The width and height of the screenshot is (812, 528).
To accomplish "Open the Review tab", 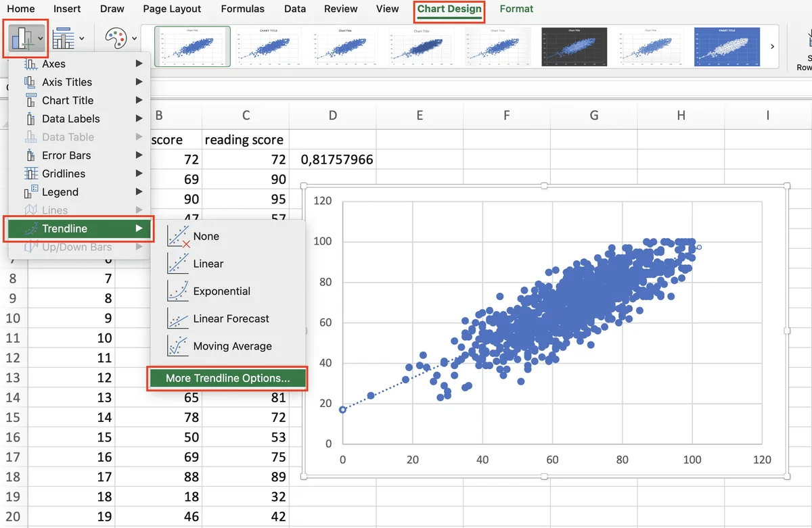I will click(340, 9).
